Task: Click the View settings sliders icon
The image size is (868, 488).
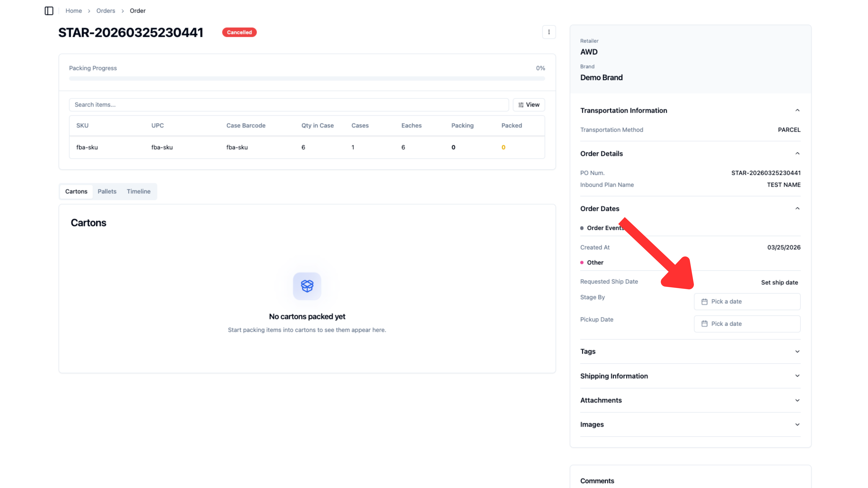Action: pyautogui.click(x=521, y=105)
